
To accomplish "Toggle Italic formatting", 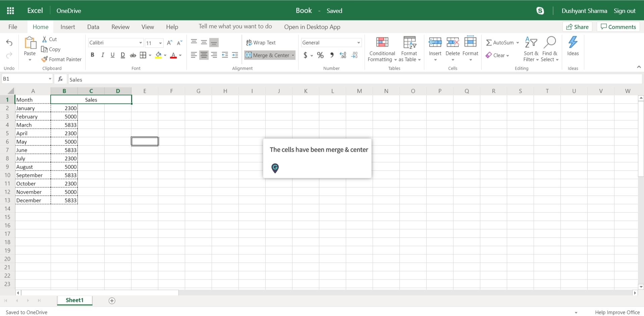I will pyautogui.click(x=103, y=55).
